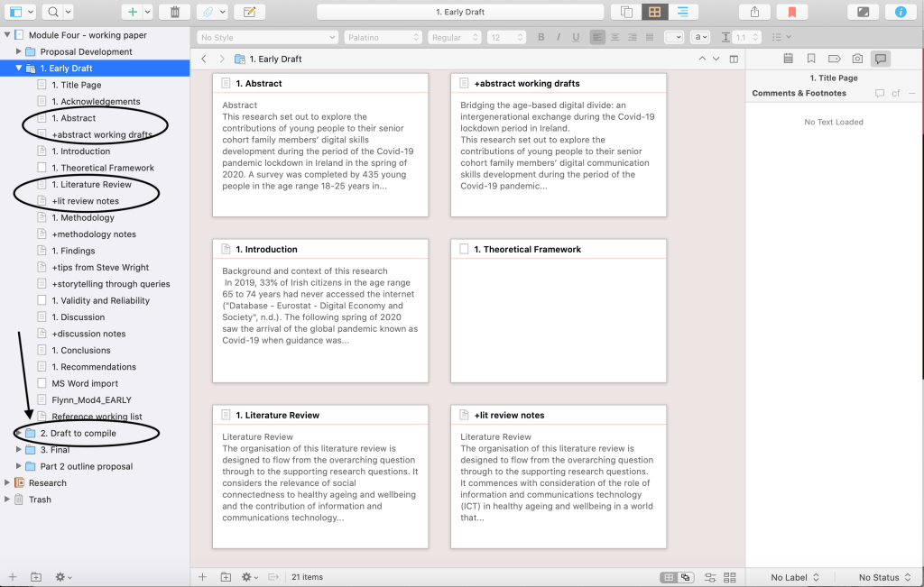Expand the 2. Draft to compile folder
This screenshot has height=587, width=924.
[x=20, y=434]
